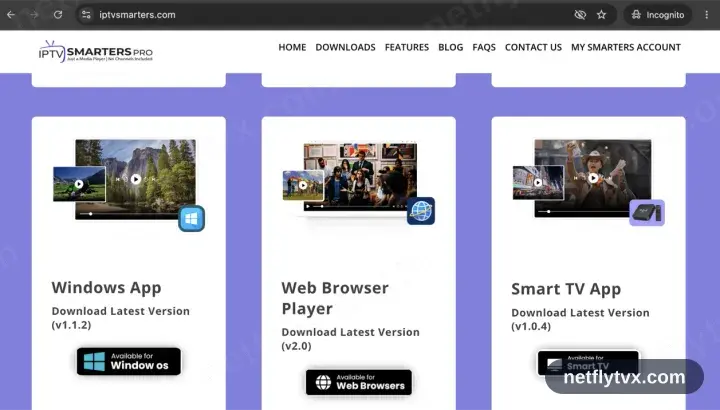Click Download Latest Version (v1.0.4) text
The height and width of the screenshot is (410, 720).
(x=580, y=319)
